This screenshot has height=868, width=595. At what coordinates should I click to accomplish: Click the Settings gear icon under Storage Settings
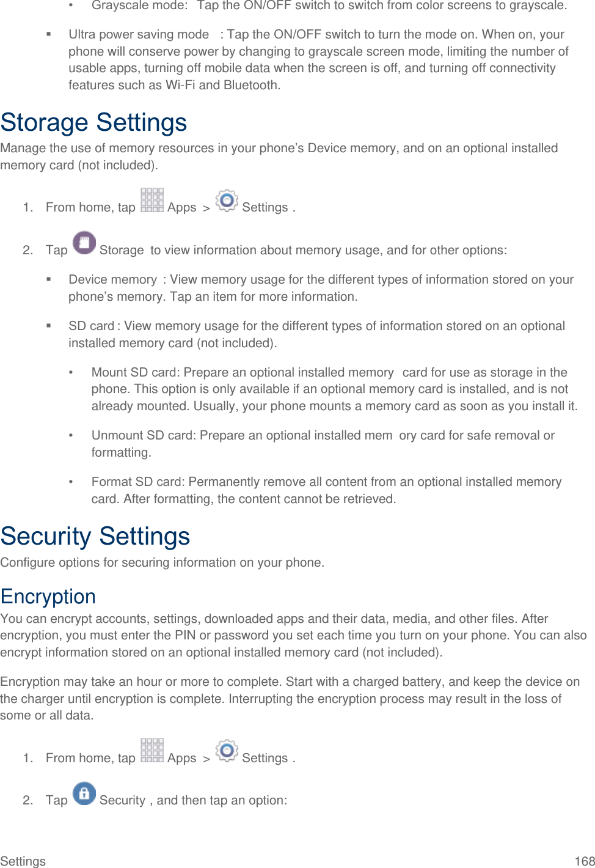click(227, 200)
